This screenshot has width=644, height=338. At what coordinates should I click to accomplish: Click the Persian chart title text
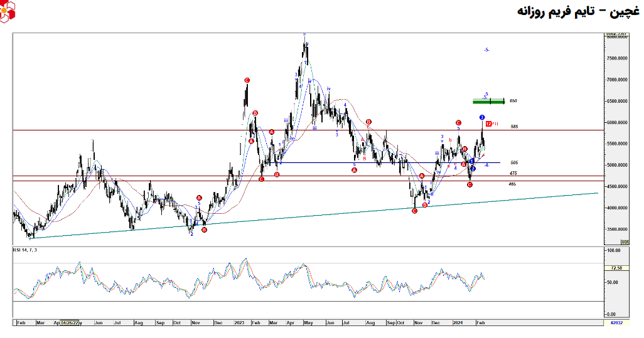(577, 13)
